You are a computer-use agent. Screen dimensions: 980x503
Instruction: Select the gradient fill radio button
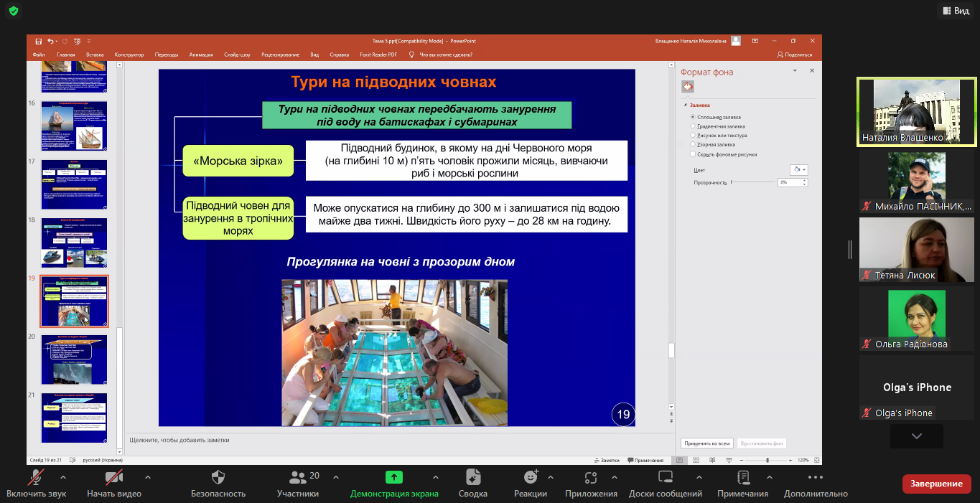[x=692, y=126]
